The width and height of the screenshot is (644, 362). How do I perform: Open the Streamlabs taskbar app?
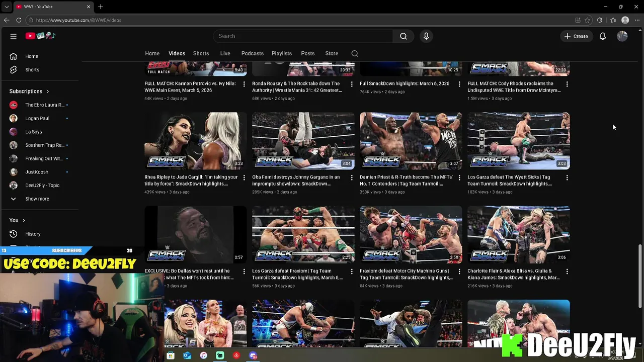tap(220, 355)
